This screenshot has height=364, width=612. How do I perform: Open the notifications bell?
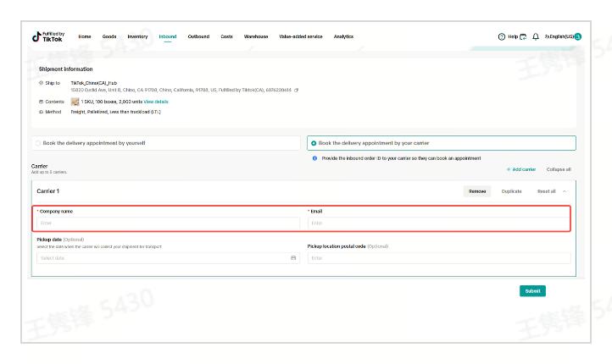536,36
